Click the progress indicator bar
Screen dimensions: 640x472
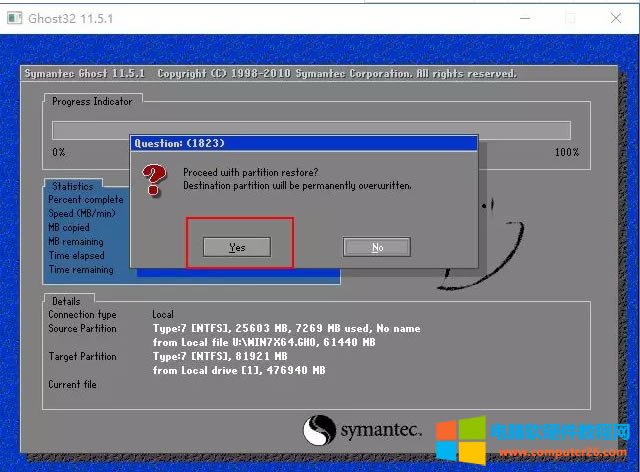click(311, 130)
